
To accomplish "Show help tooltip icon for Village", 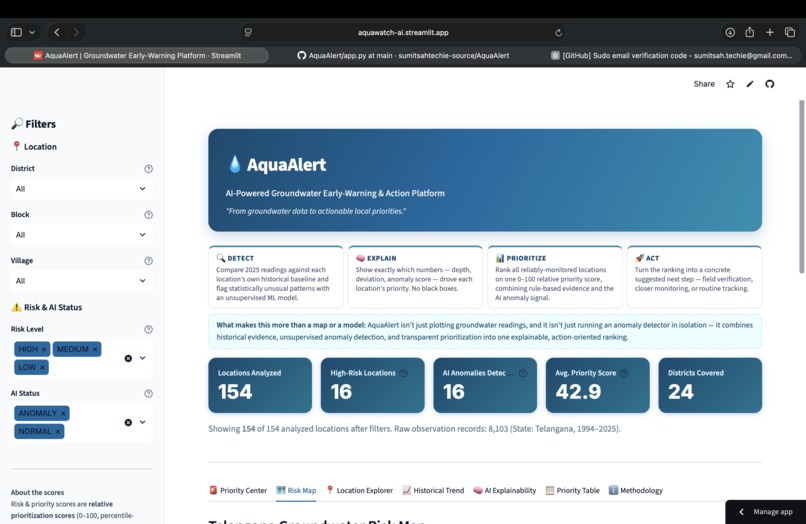I will [x=148, y=261].
